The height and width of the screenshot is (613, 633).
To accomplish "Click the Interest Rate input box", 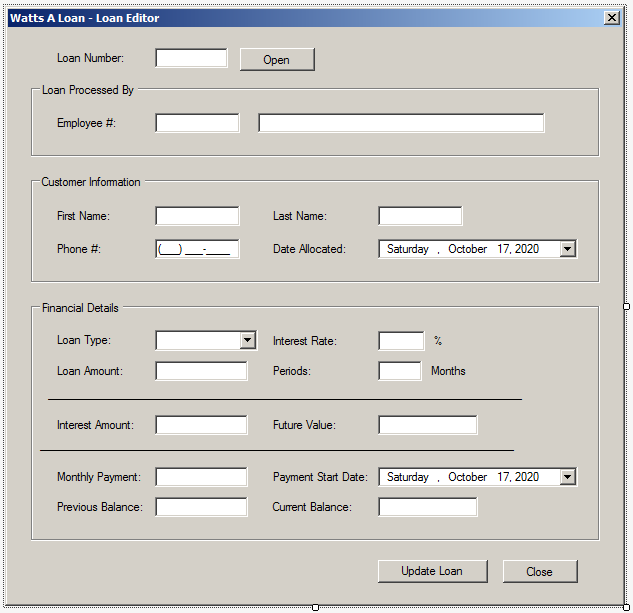I will tap(401, 340).
